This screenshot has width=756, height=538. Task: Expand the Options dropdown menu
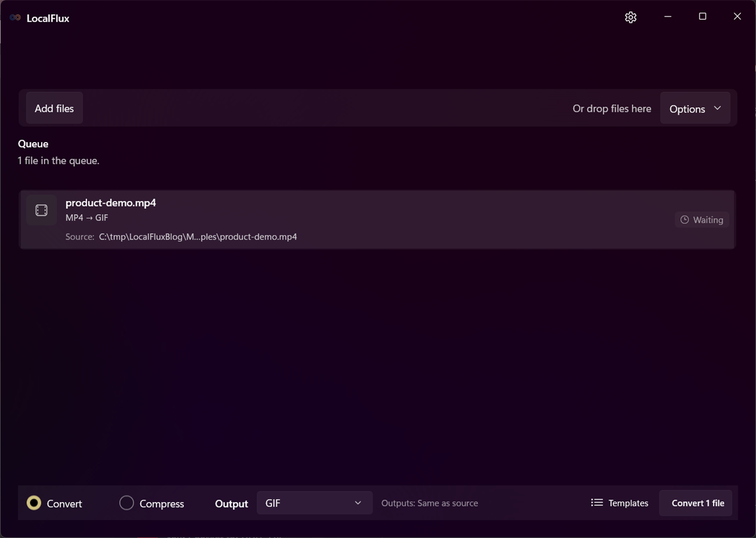point(695,108)
